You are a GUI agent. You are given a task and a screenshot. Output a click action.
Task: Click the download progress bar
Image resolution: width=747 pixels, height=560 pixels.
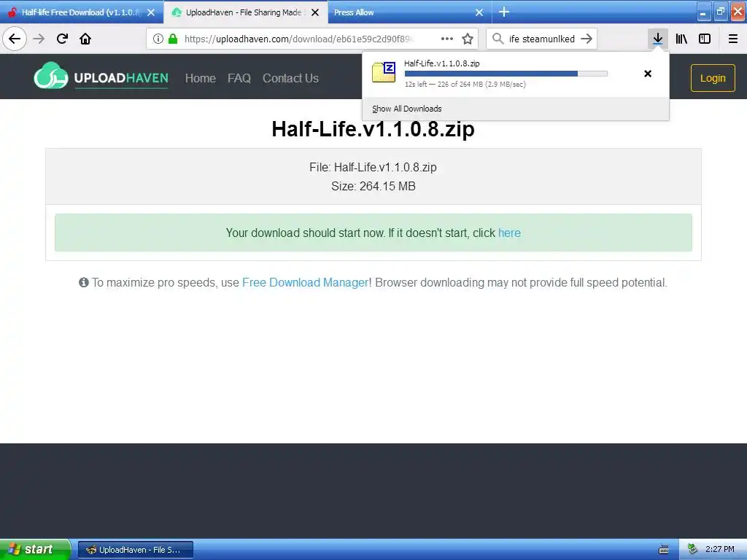(506, 74)
